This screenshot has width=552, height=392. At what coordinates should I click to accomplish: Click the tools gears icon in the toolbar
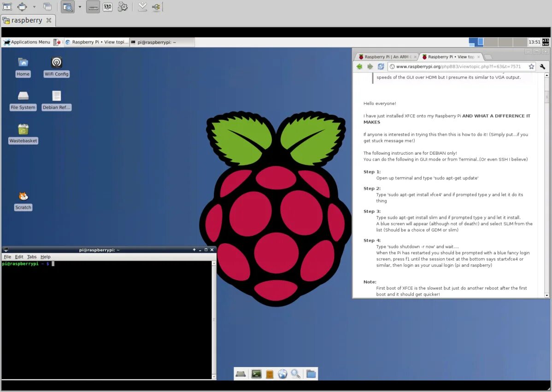pos(123,7)
